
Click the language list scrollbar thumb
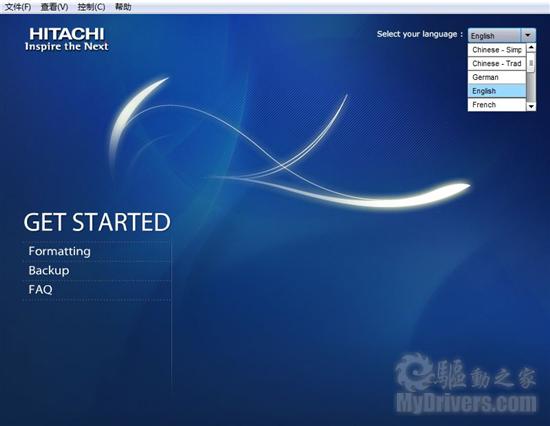tap(531, 63)
